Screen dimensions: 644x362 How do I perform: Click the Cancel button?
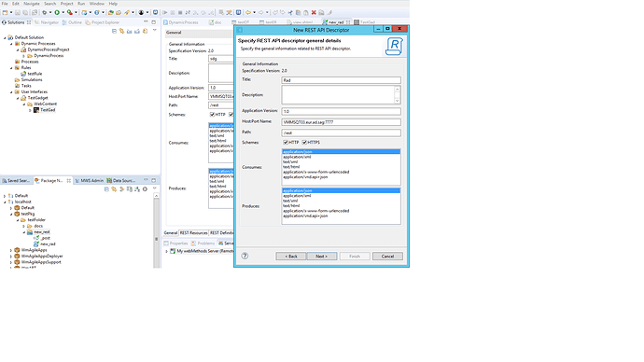click(387, 257)
